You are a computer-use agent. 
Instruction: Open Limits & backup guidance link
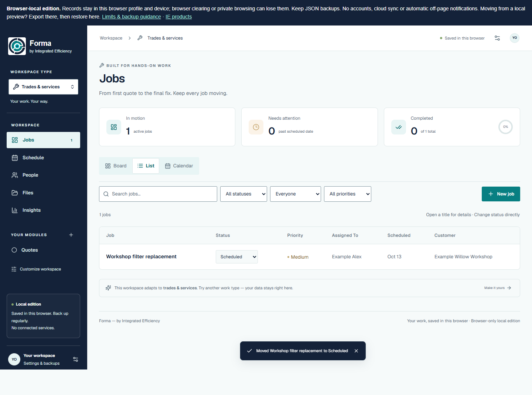(x=132, y=17)
